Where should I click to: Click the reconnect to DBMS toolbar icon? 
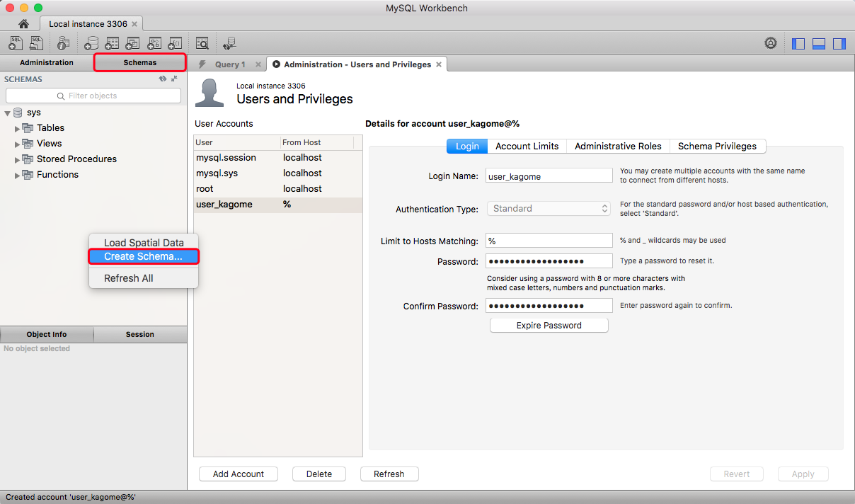tap(229, 42)
